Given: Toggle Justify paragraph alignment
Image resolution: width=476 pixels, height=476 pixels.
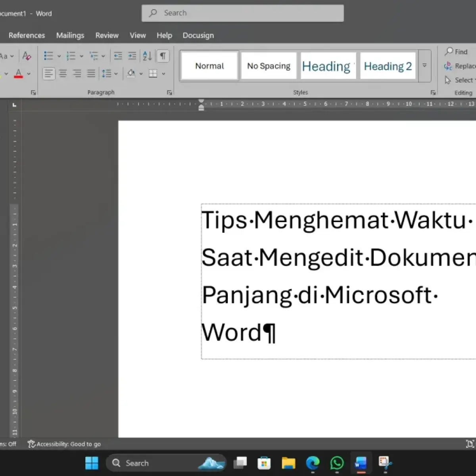Looking at the screenshot, I should click(x=91, y=73).
